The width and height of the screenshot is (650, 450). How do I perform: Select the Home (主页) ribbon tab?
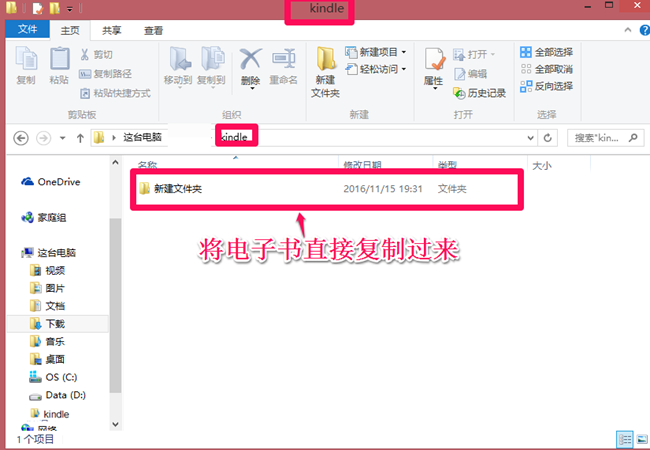click(x=70, y=30)
